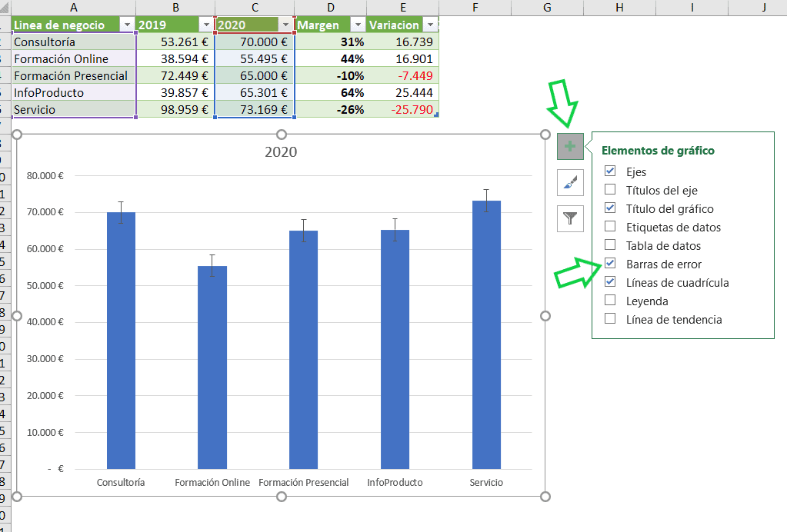Enable the Títulos del eje checkbox

[x=610, y=190]
